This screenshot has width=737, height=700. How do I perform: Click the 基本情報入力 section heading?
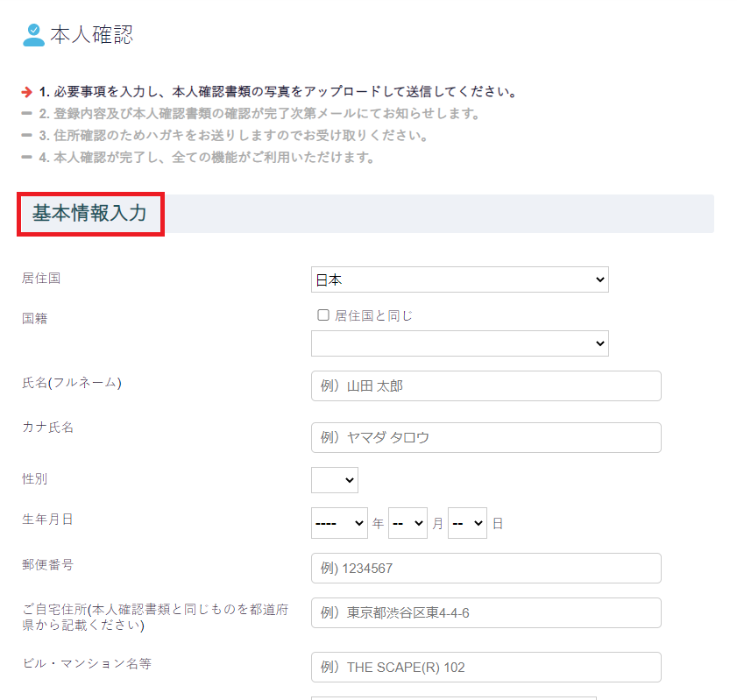tap(89, 213)
